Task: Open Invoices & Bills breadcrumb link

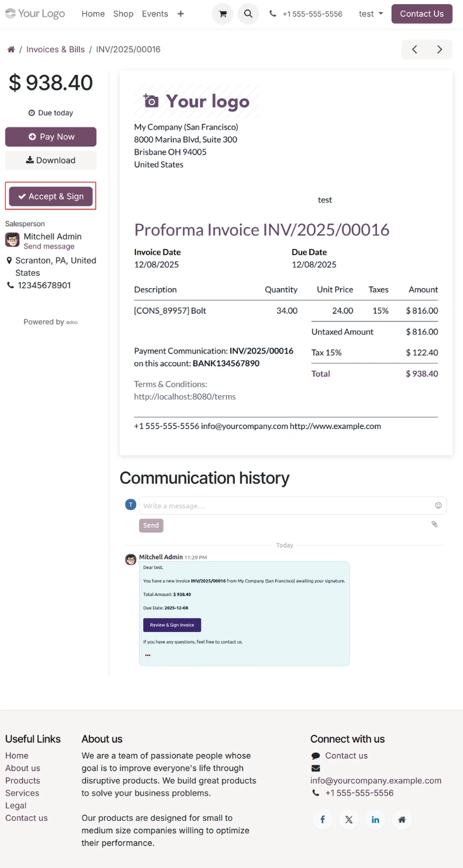Action: 55,49
